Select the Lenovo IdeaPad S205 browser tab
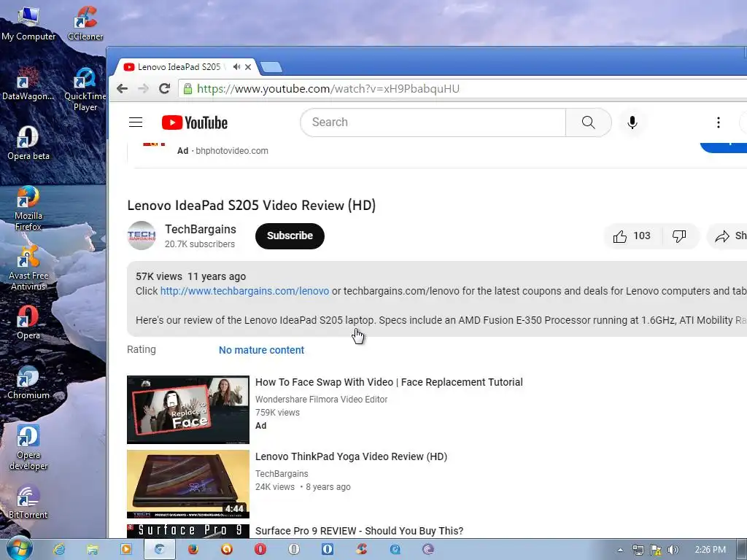Screen dimensions: 747x560 tap(186, 66)
